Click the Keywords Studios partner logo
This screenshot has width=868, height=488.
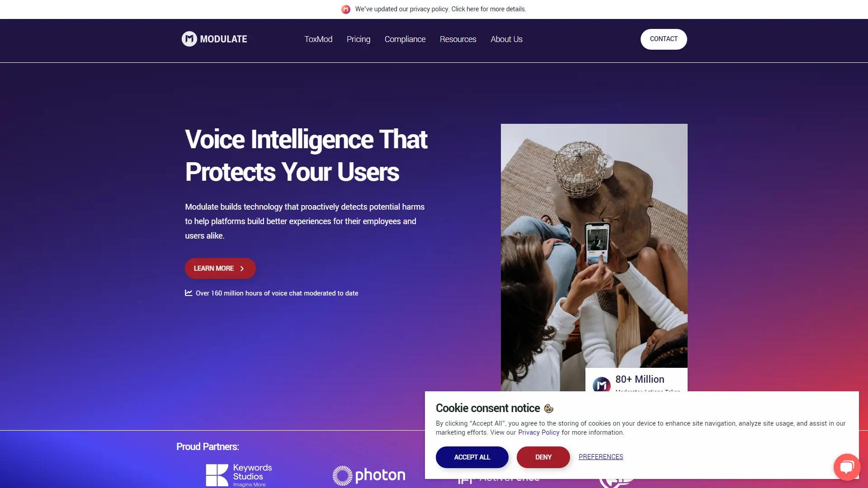239,475
